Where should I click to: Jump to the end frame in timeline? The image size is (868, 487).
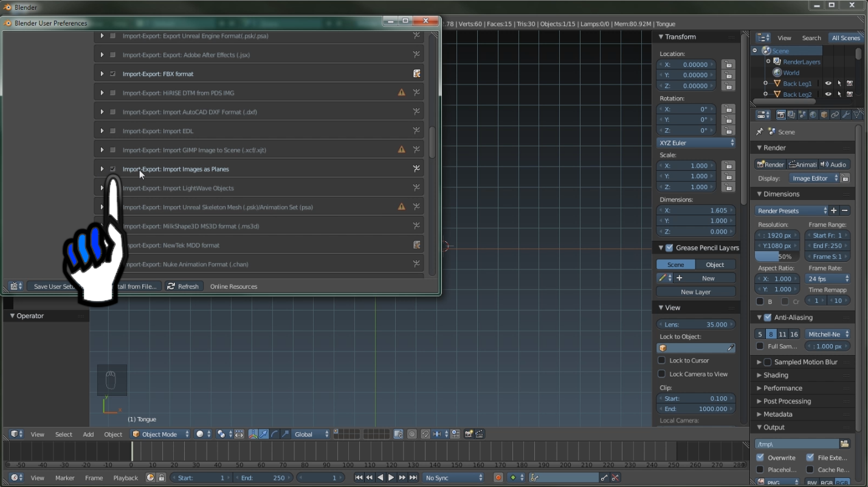413,478
